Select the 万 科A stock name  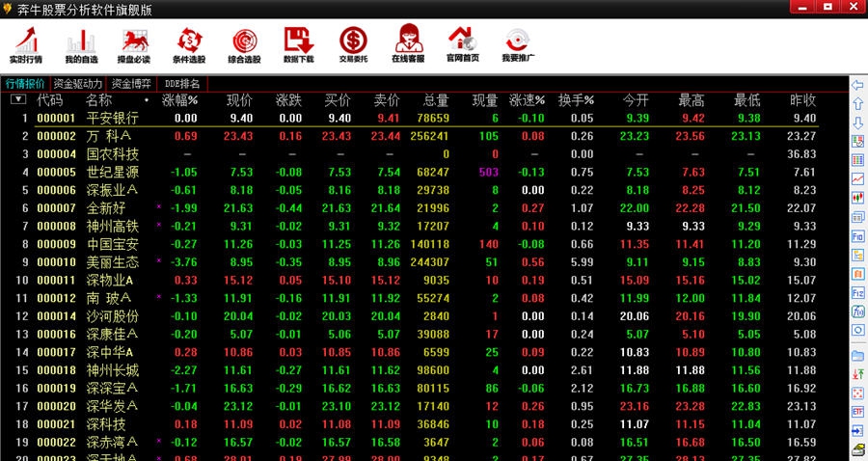[x=108, y=136]
